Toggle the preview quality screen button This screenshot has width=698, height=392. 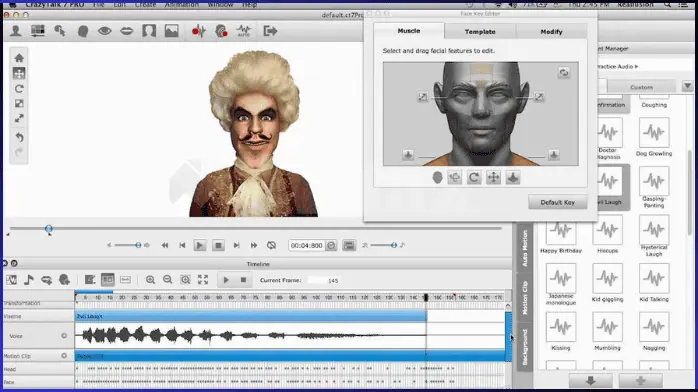349,245
